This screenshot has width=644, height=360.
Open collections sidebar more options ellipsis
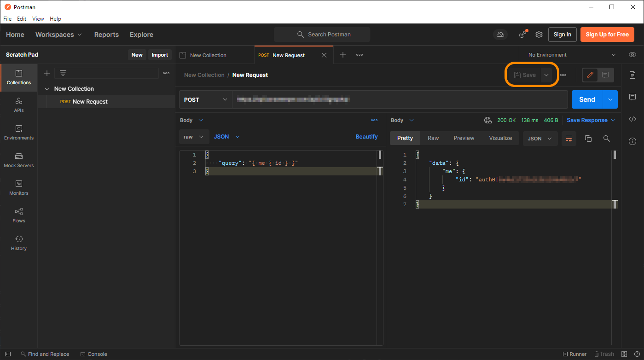pyautogui.click(x=166, y=73)
